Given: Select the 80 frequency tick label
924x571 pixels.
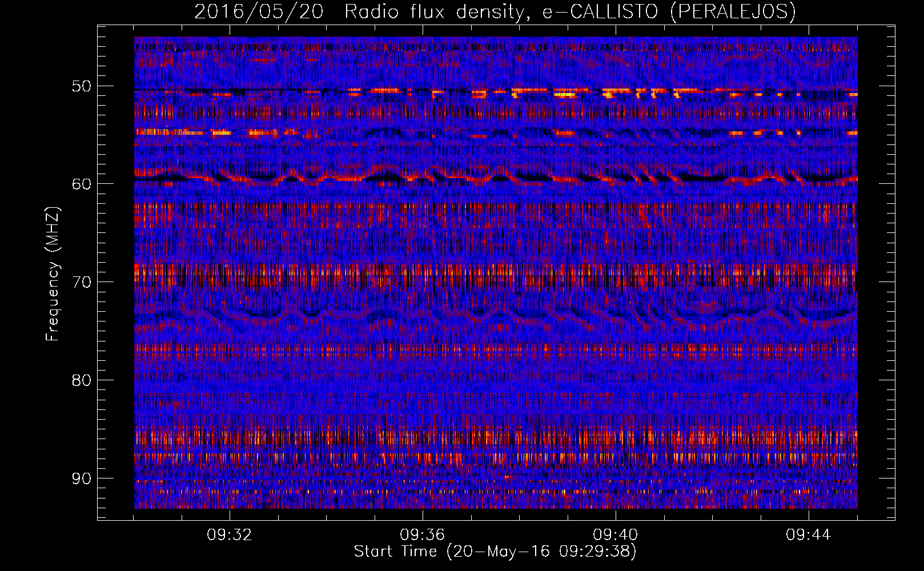Looking at the screenshot, I should 81,380.
